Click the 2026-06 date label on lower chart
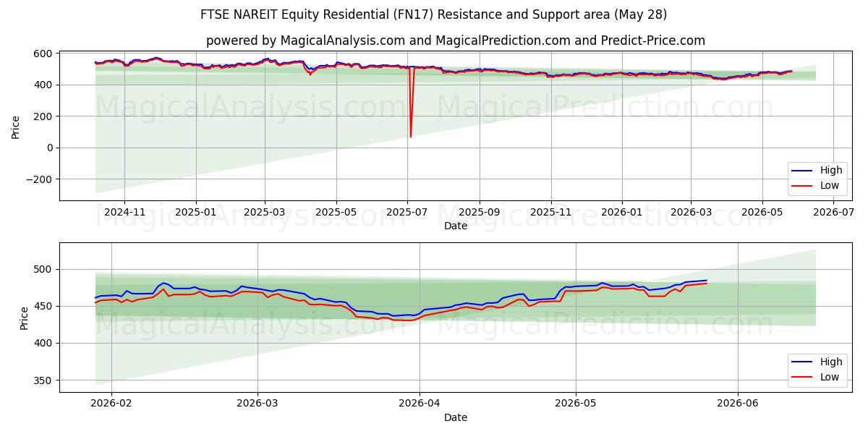Screen dimensions: 868x434 point(737,404)
